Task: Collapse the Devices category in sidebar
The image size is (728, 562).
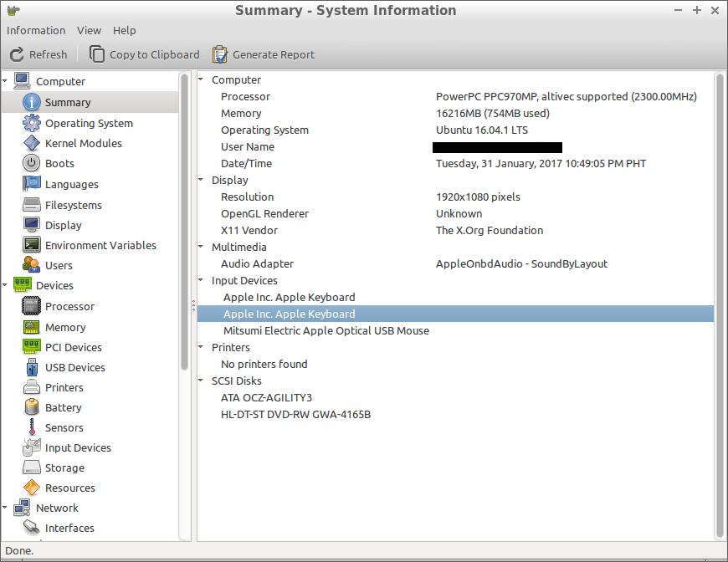Action: coord(5,285)
